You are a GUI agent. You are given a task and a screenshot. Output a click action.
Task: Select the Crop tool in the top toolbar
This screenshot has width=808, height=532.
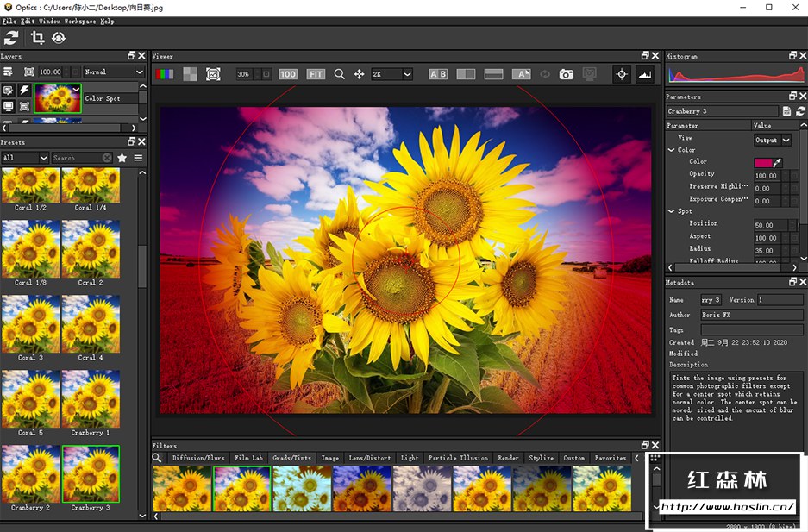(37, 37)
